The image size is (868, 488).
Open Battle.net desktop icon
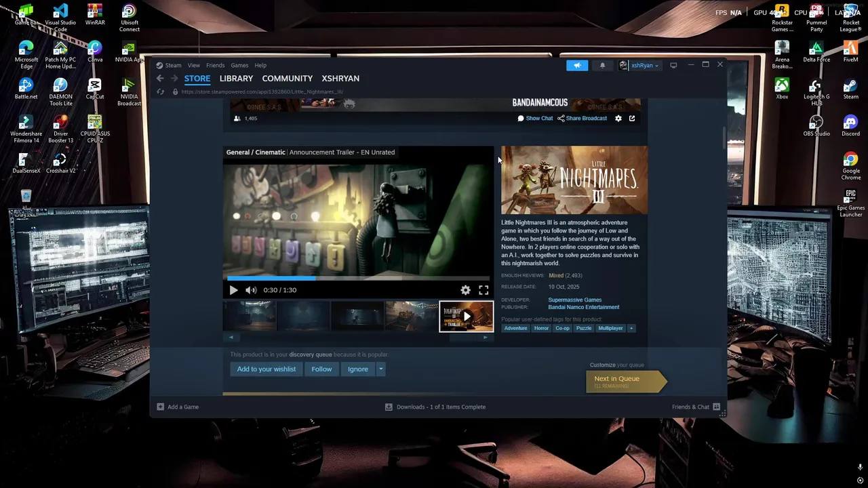(x=26, y=89)
